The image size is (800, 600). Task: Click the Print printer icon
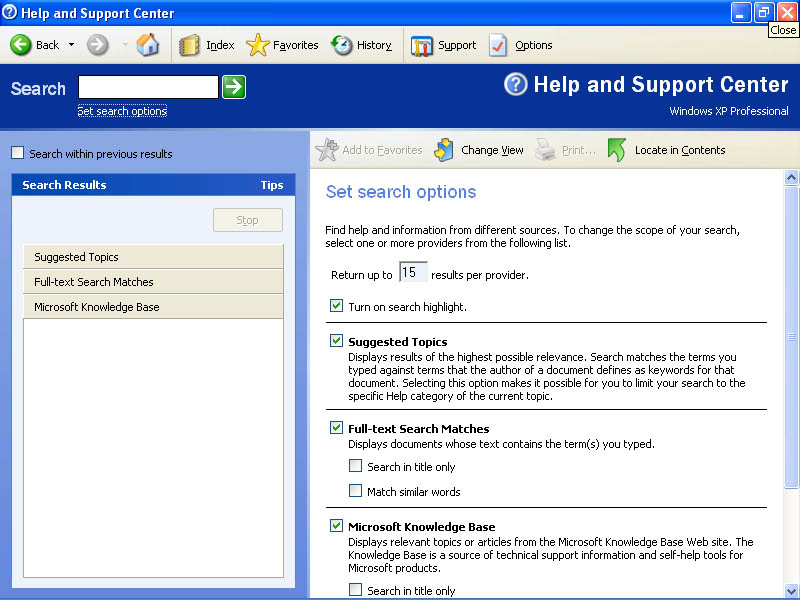click(x=545, y=150)
